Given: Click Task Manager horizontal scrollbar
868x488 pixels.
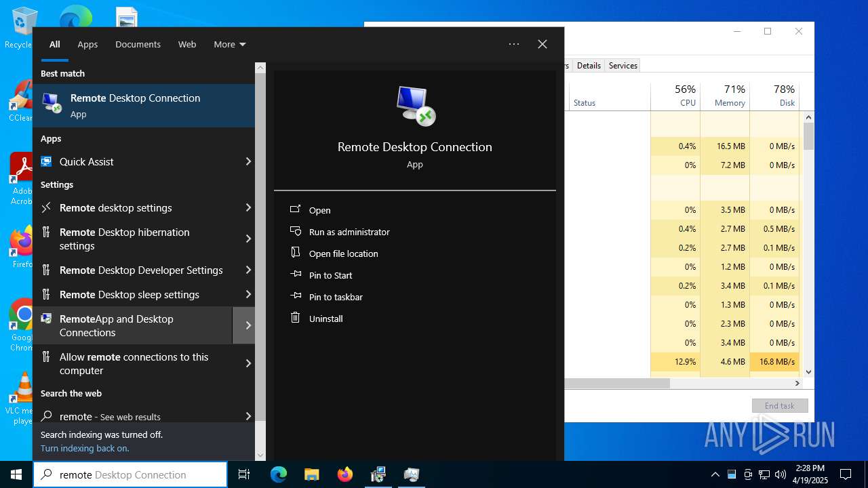Looking at the screenshot, I should (617, 383).
